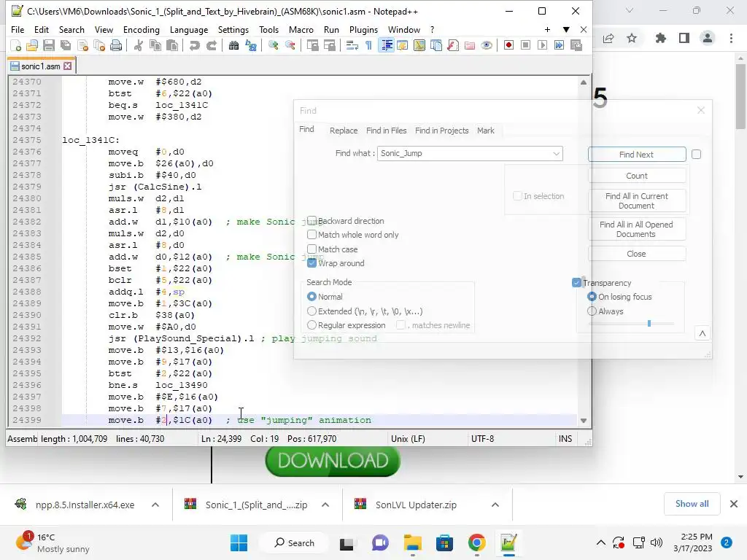
Task: Bookmark page with Chrome star icon
Action: [x=632, y=38]
